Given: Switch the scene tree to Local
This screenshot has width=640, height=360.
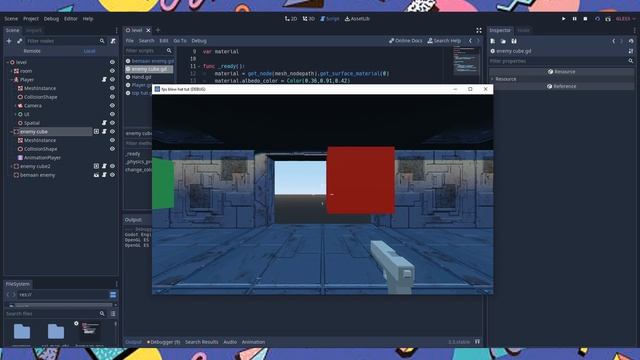Looking at the screenshot, I should pos(89,51).
